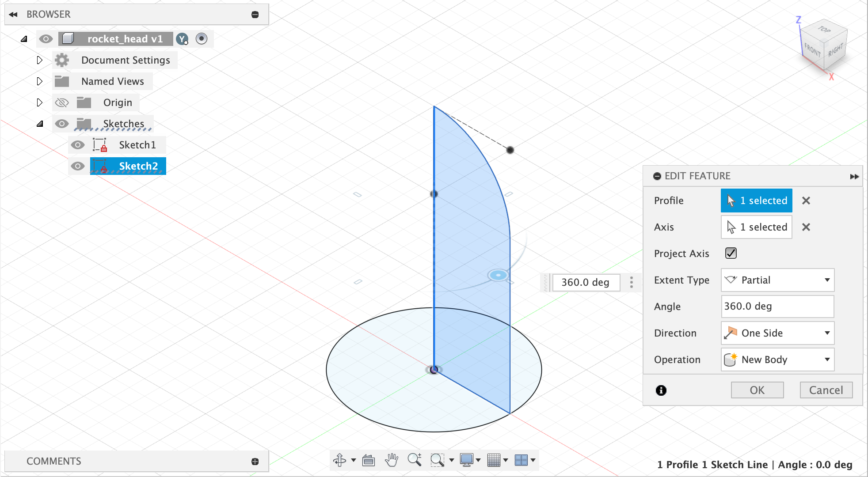The height and width of the screenshot is (477, 868).
Task: Click the rocket_head v1 document icon
Action: tap(69, 39)
